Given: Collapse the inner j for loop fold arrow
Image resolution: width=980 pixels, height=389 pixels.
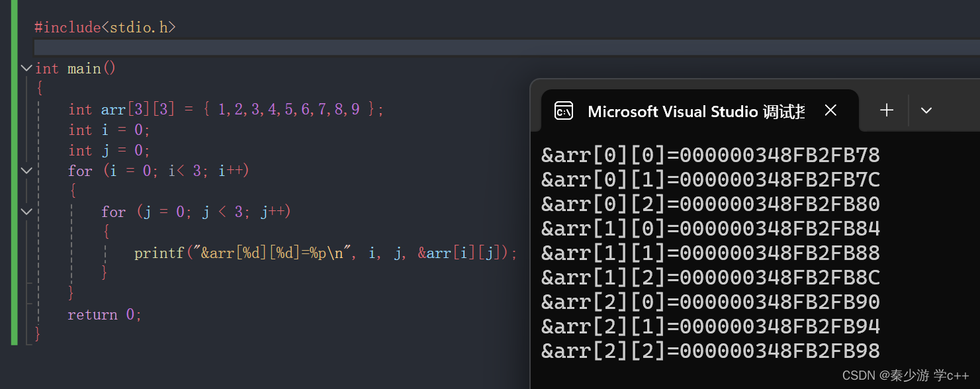Looking at the screenshot, I should pos(26,212).
